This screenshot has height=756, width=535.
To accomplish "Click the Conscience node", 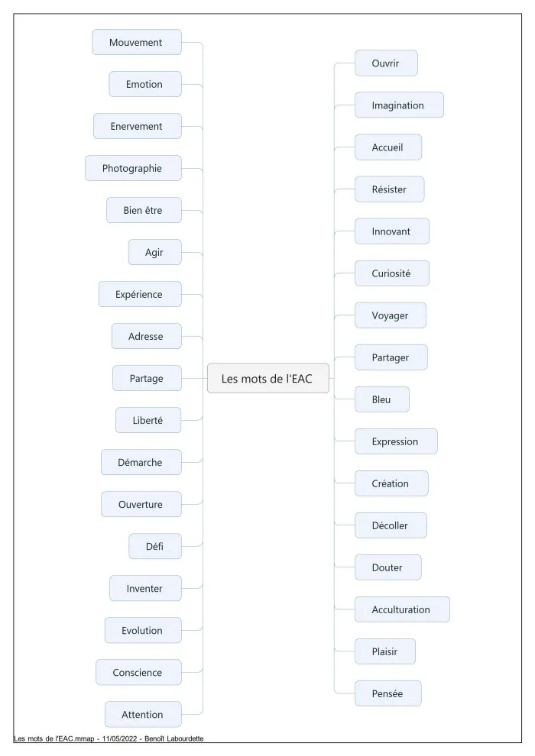I will tap(139, 673).
